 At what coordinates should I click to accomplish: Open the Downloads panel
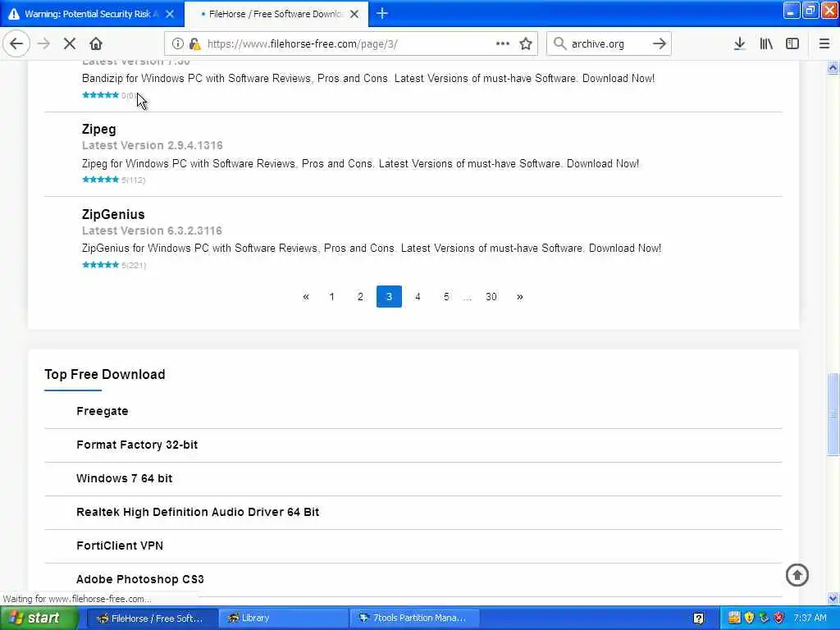tap(739, 43)
